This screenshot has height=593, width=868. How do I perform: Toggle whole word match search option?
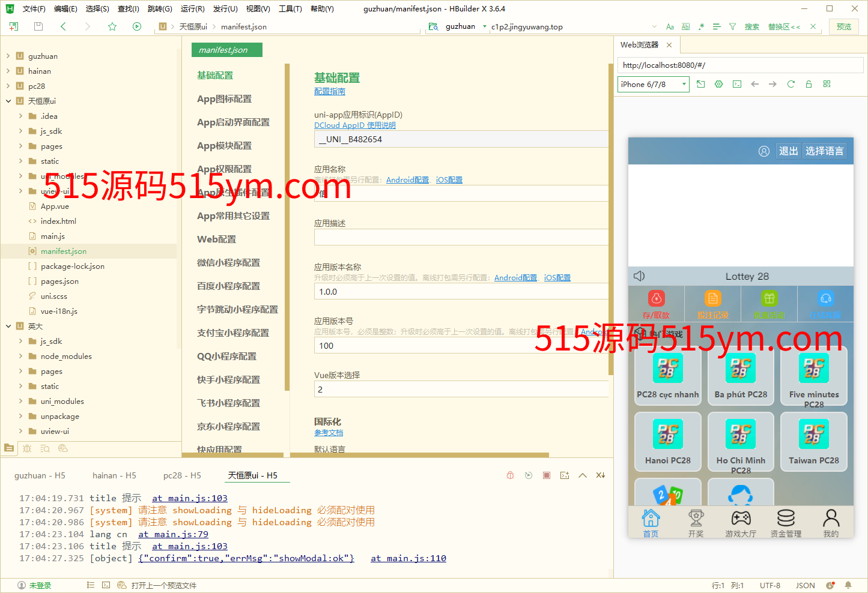coord(685,26)
